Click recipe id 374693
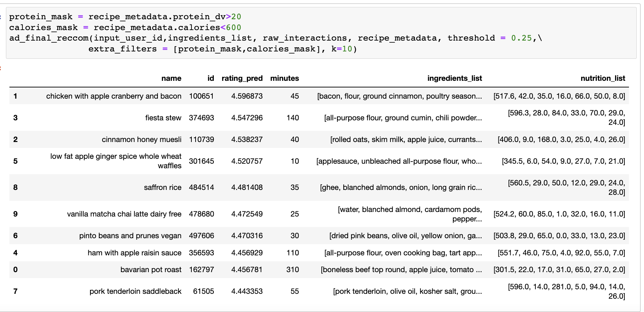 point(202,118)
